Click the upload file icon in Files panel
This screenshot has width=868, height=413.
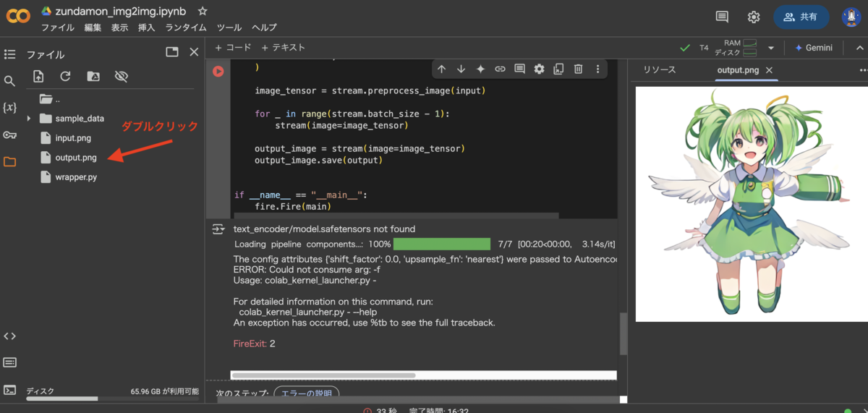38,77
